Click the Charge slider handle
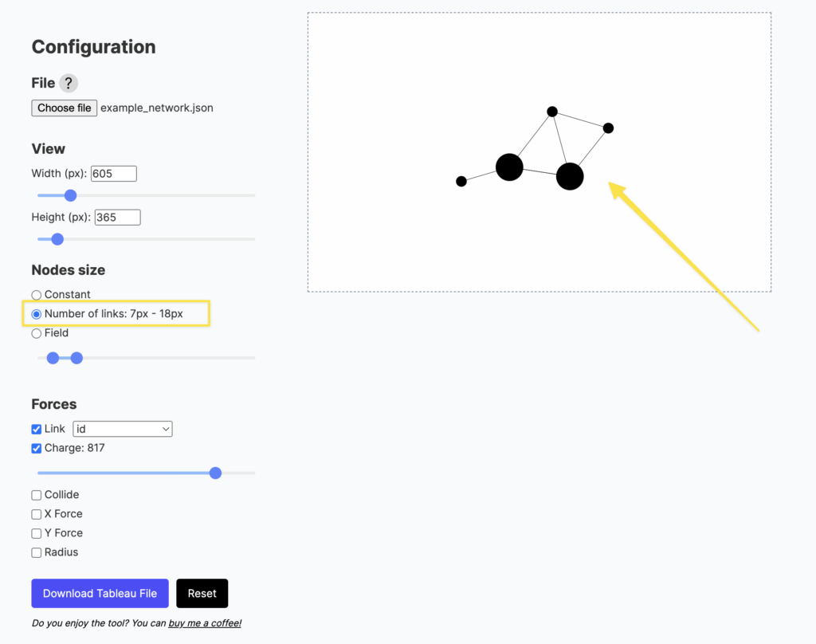 pos(215,473)
